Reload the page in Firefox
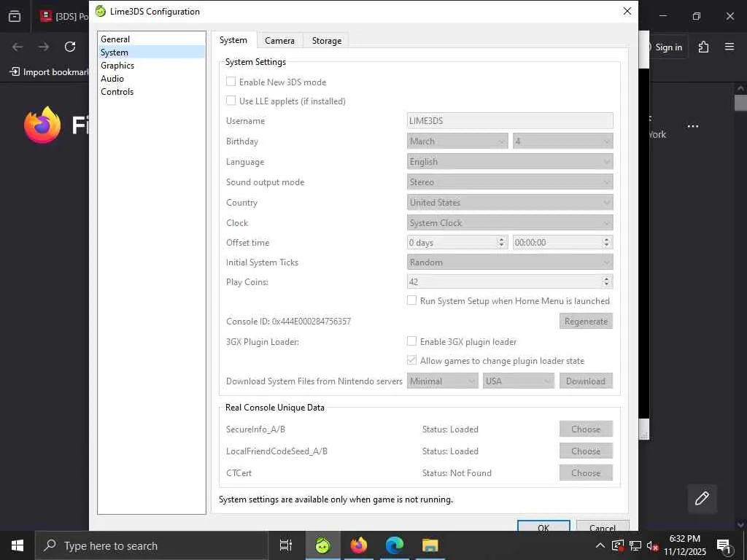The width and height of the screenshot is (747, 560). pyautogui.click(x=70, y=47)
